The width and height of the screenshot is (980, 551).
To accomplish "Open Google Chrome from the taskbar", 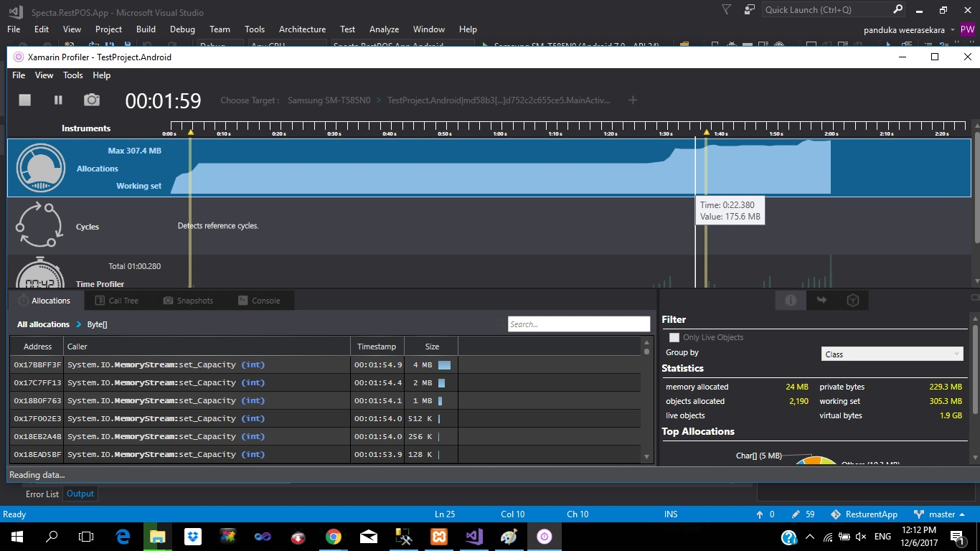I will tap(333, 537).
